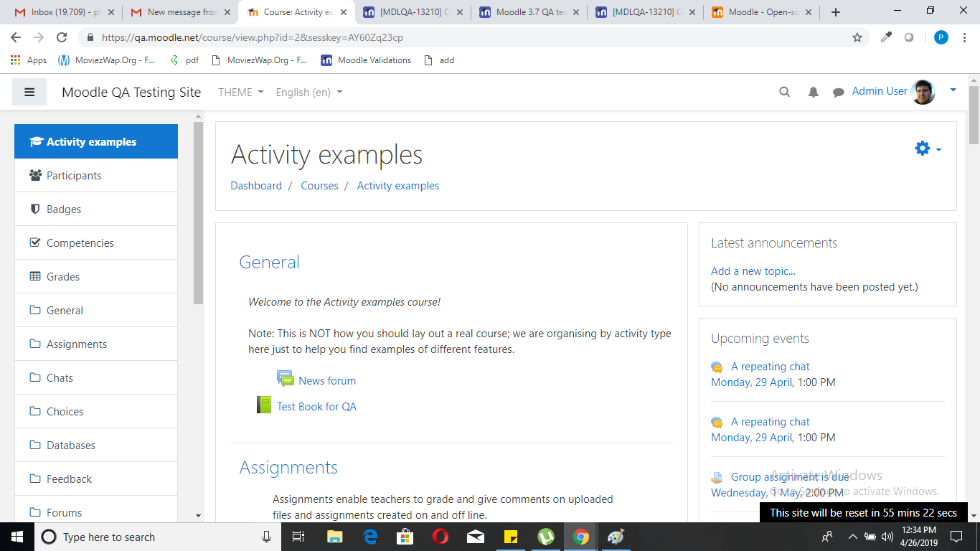The image size is (980, 551).
Task: Expand the user menu arrow beside avatar
Action: [953, 90]
